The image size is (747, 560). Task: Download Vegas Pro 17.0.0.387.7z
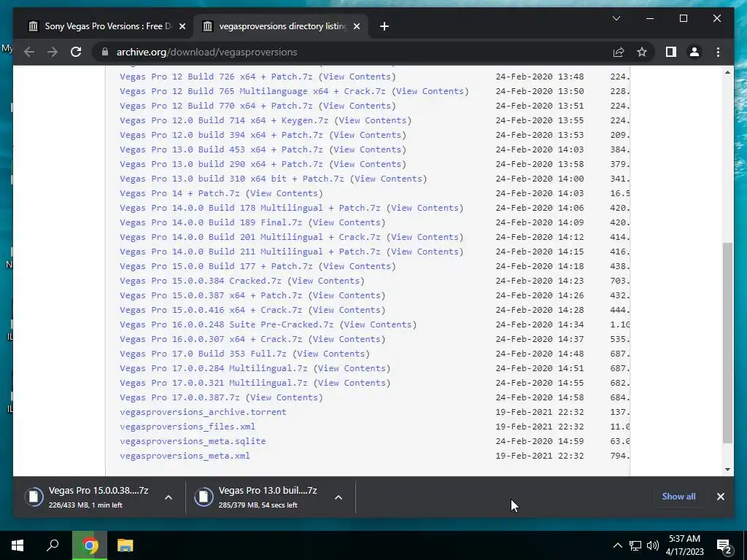click(179, 397)
